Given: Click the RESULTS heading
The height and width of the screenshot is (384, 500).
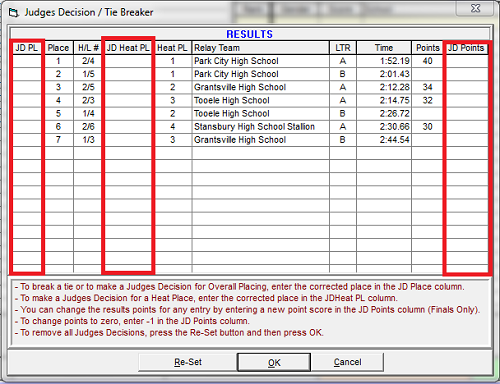Looking at the screenshot, I should [x=249, y=34].
